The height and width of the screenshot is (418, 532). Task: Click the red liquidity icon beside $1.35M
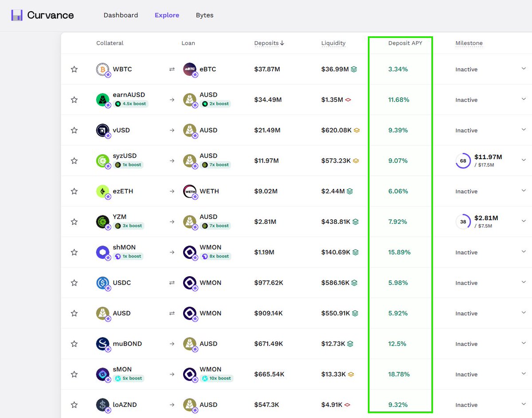pyautogui.click(x=348, y=100)
